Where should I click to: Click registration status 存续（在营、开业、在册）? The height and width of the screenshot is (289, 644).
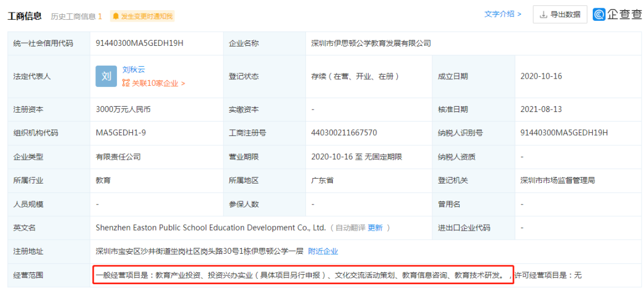(x=355, y=76)
